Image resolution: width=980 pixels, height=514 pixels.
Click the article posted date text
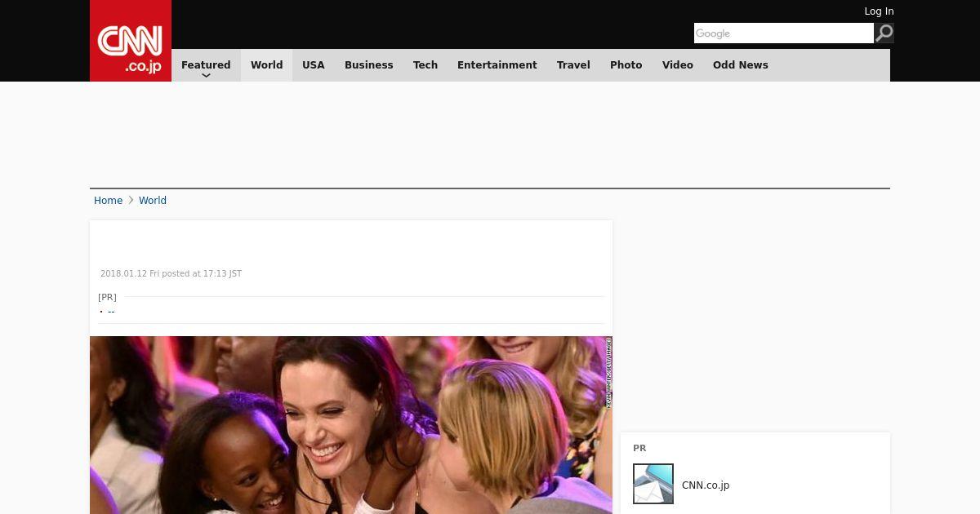171,274
